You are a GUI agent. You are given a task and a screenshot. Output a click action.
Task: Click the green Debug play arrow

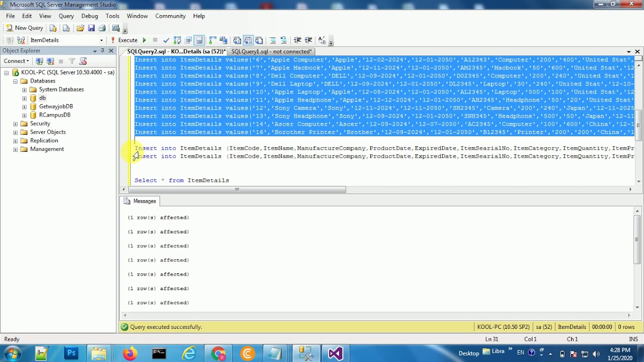pyautogui.click(x=144, y=40)
